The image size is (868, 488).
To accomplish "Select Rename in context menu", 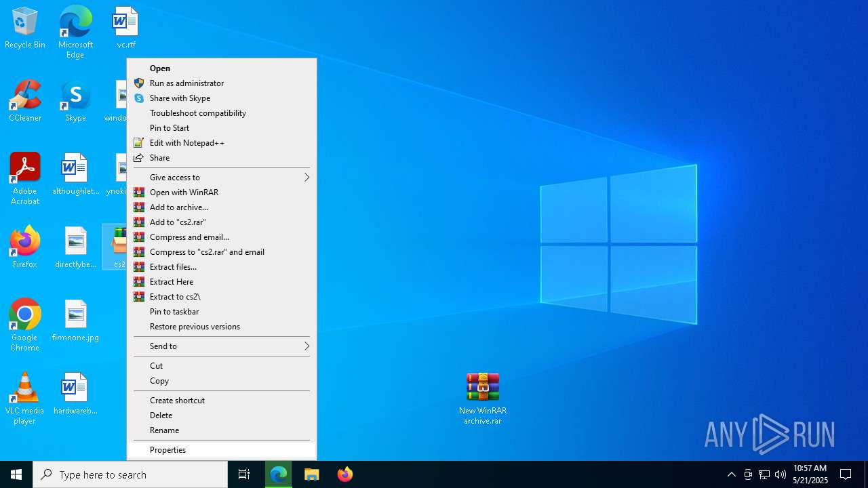I will point(222,430).
